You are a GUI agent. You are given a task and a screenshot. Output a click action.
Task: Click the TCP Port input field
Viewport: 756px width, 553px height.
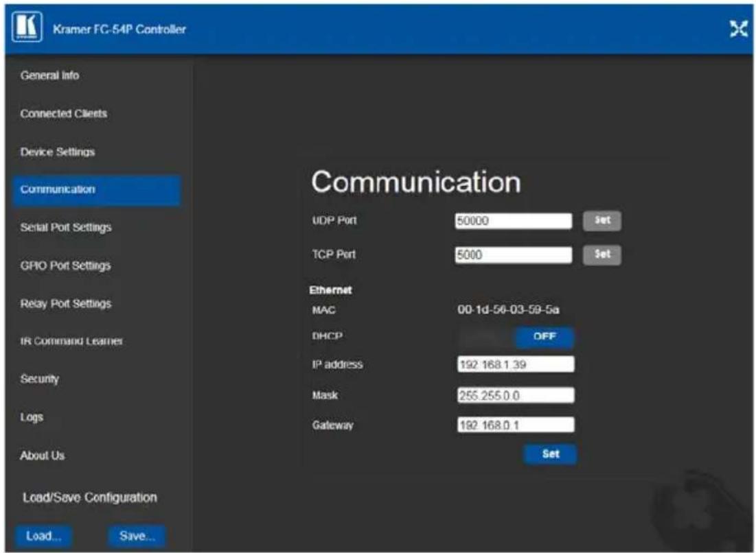coord(514,255)
